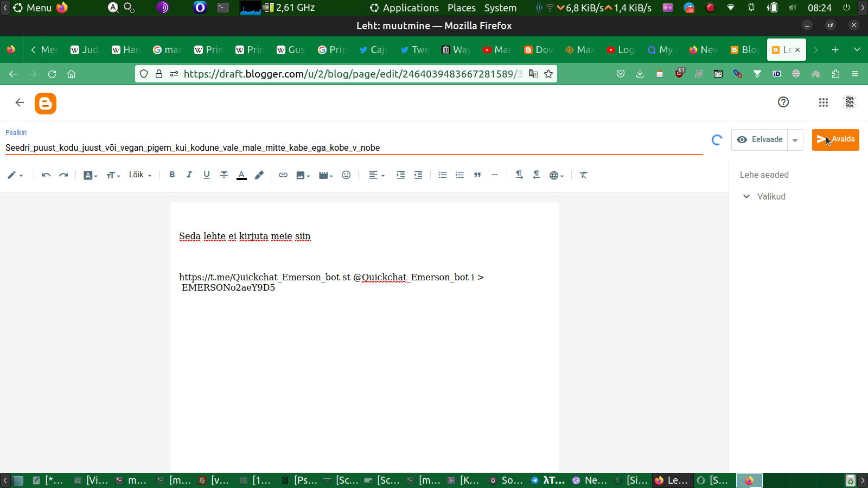Screen dimensions: 868x488
Task: Open the emoji picker in the toolbar
Action: coord(346,175)
